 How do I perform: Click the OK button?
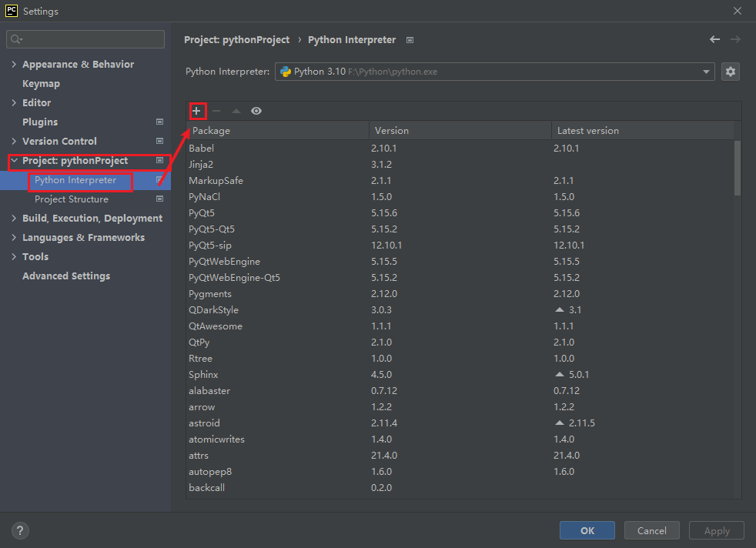pos(587,530)
